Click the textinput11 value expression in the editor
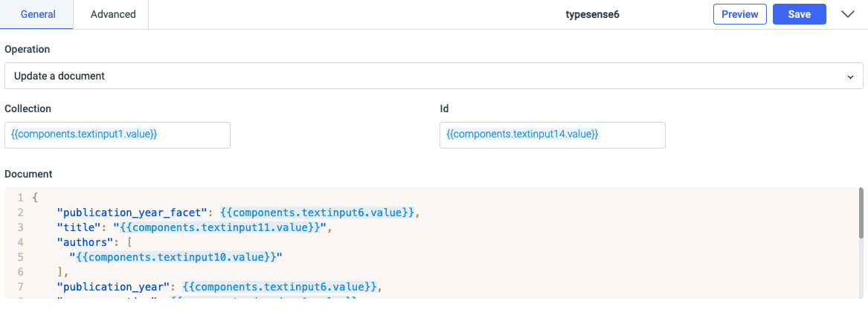868x315 pixels. (x=219, y=227)
